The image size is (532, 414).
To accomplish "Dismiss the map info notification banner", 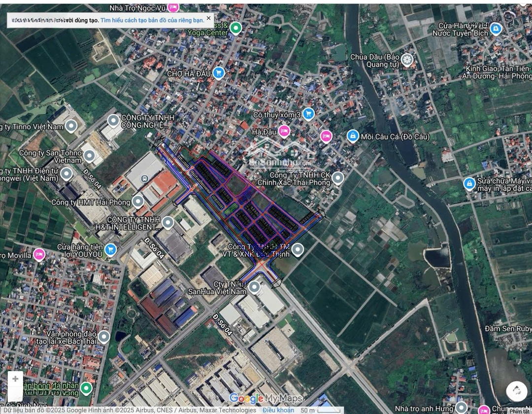I will click(208, 18).
